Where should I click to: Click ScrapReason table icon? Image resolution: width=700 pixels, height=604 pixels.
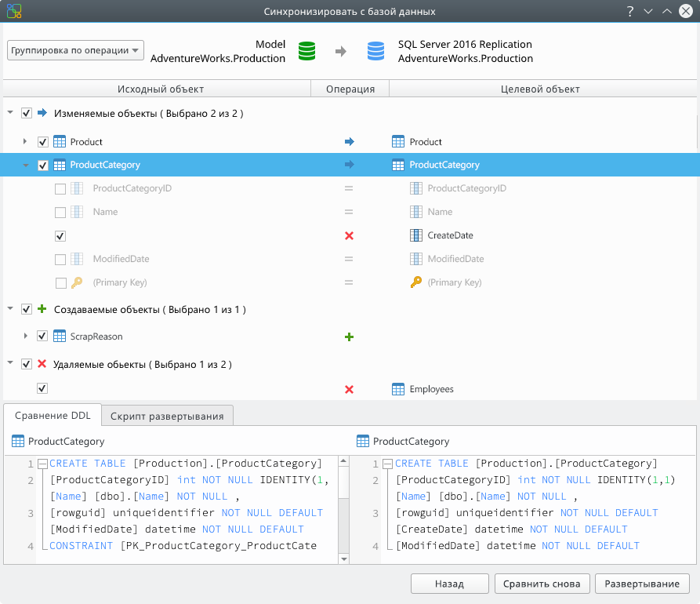point(60,336)
